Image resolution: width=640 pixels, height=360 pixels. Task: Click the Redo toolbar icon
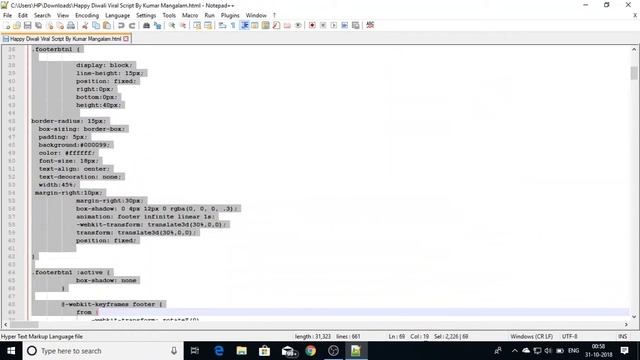coord(132,25)
